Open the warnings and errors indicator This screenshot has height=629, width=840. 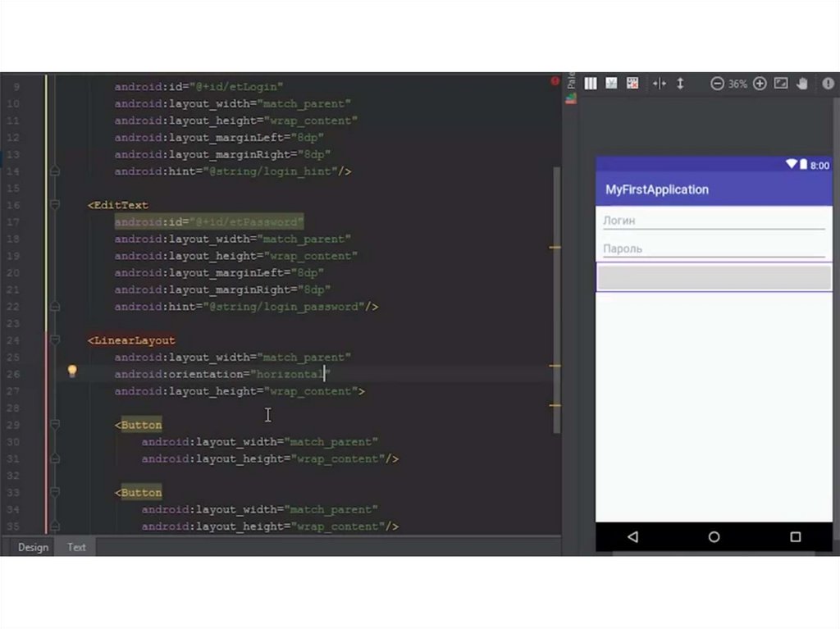pos(828,84)
